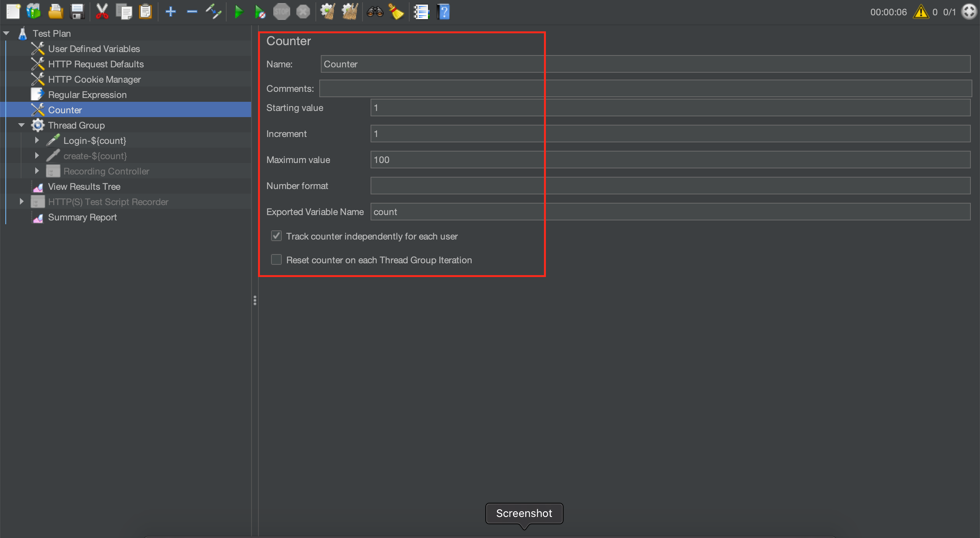This screenshot has height=538, width=980.
Task: Open a templates dialog with the green folders icon
Action: (34, 11)
